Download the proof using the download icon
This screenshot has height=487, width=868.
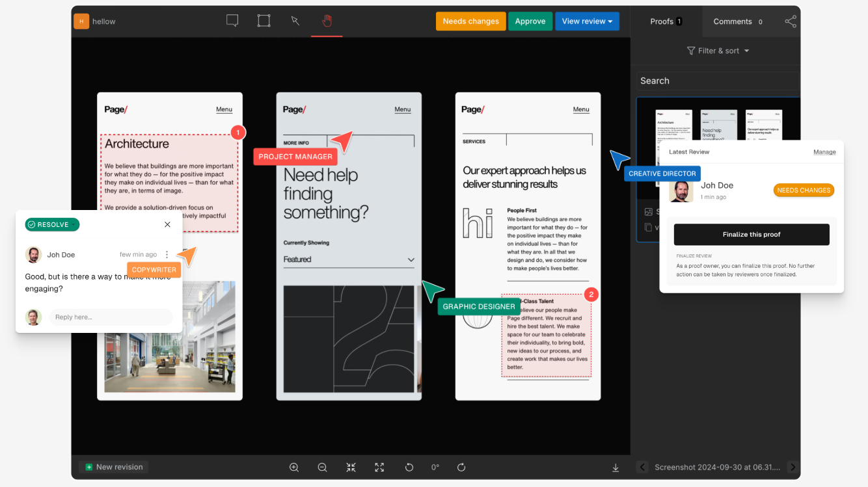(x=616, y=467)
